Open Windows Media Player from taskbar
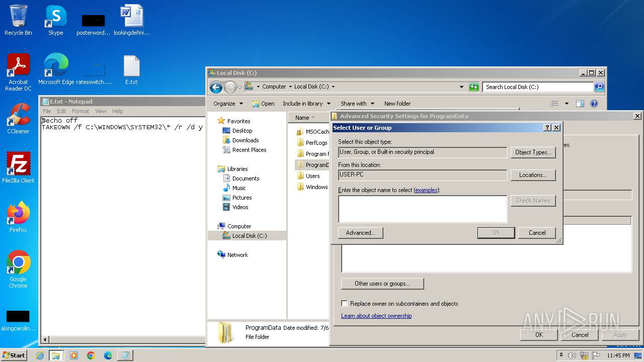 click(x=74, y=355)
